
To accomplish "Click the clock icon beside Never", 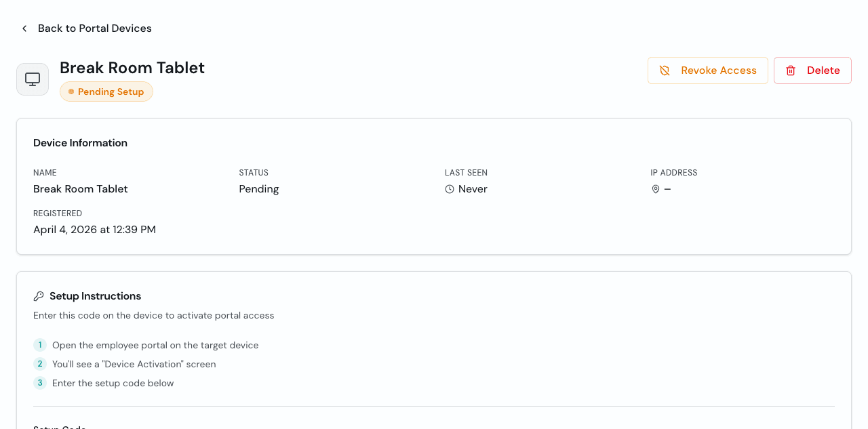I will [448, 189].
